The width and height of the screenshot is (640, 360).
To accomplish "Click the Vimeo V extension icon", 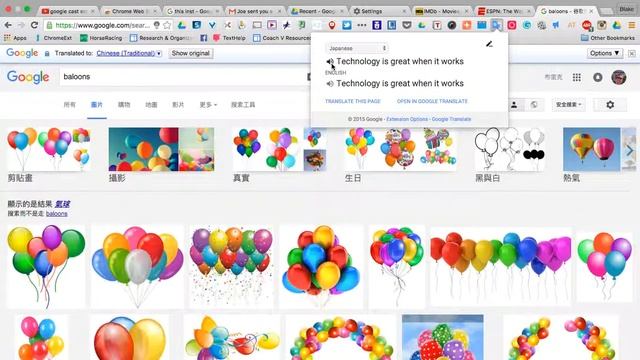I will click(x=212, y=25).
